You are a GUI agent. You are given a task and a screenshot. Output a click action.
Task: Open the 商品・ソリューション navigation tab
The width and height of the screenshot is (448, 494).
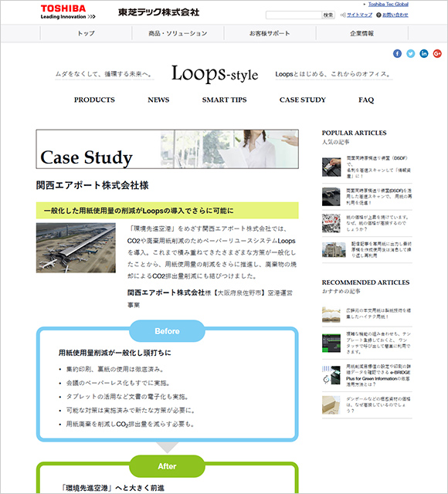[178, 33]
